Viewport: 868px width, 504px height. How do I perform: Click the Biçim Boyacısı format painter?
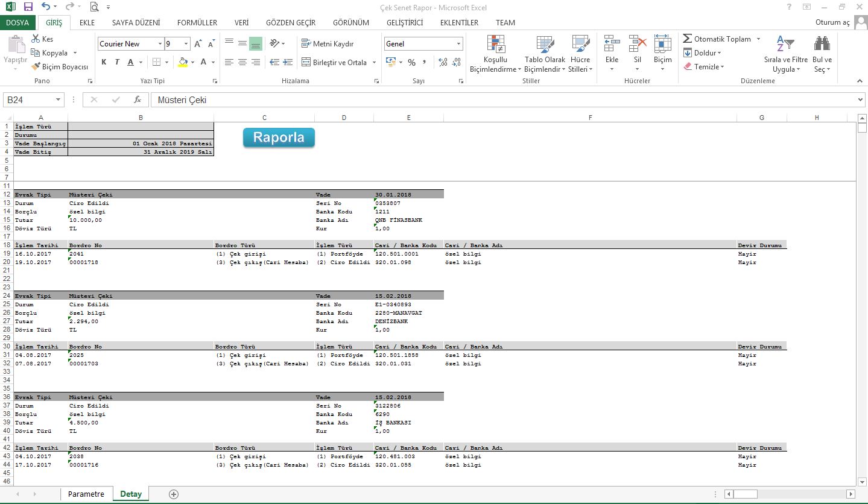coord(60,67)
